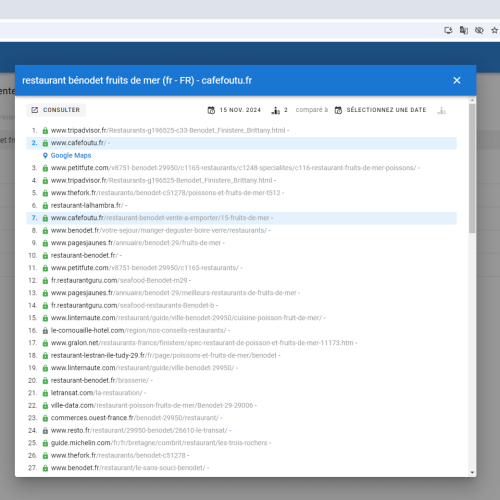Click the dialog's vertical scrollbar thumb
This screenshot has width=500, height=500.
click(472, 168)
